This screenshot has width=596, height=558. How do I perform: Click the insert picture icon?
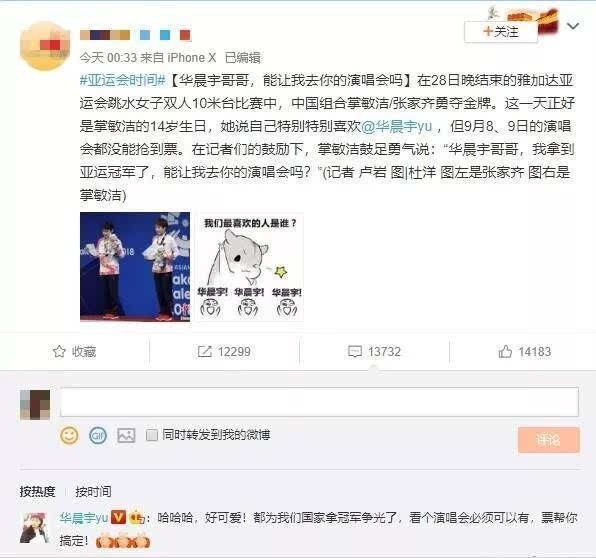pyautogui.click(x=126, y=436)
